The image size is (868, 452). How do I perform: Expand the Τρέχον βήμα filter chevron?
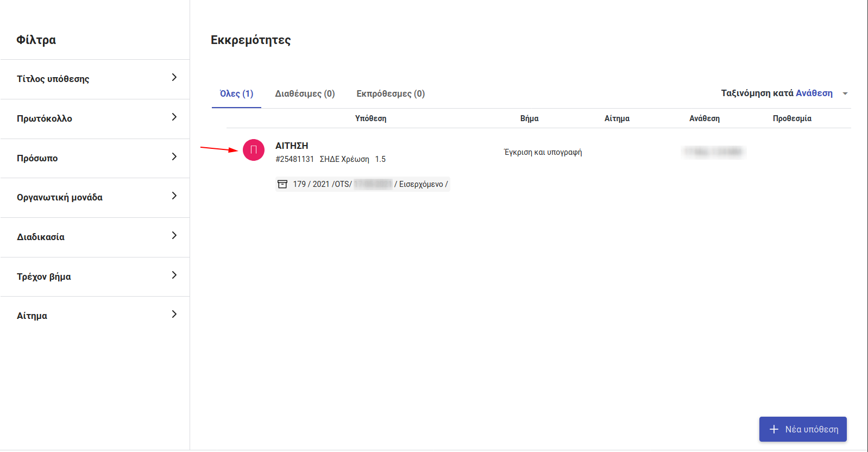174,275
